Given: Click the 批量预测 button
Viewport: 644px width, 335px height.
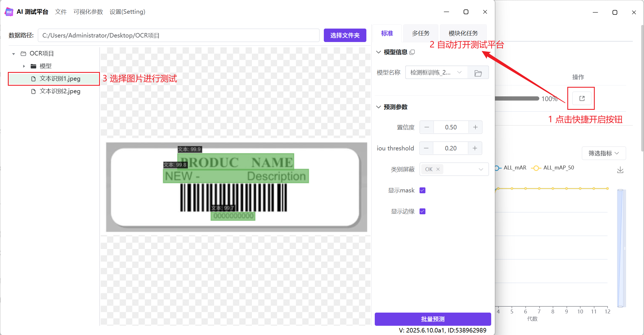Looking at the screenshot, I should pos(433,319).
